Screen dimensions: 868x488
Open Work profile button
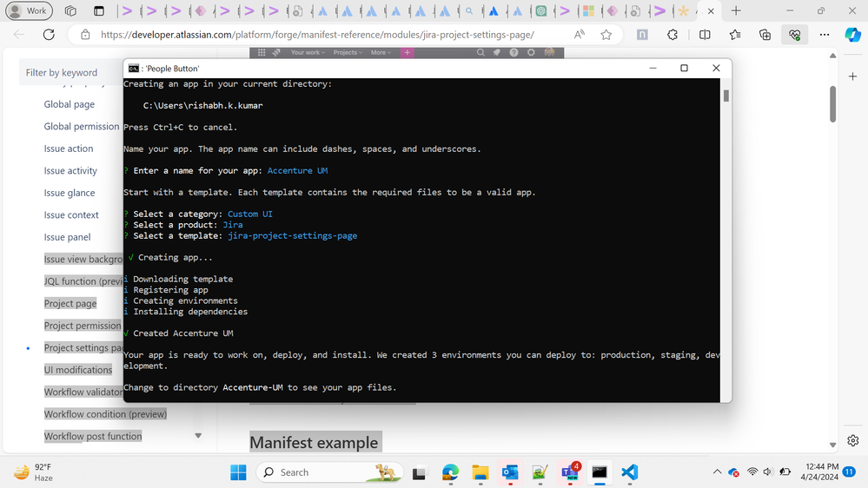(x=29, y=10)
